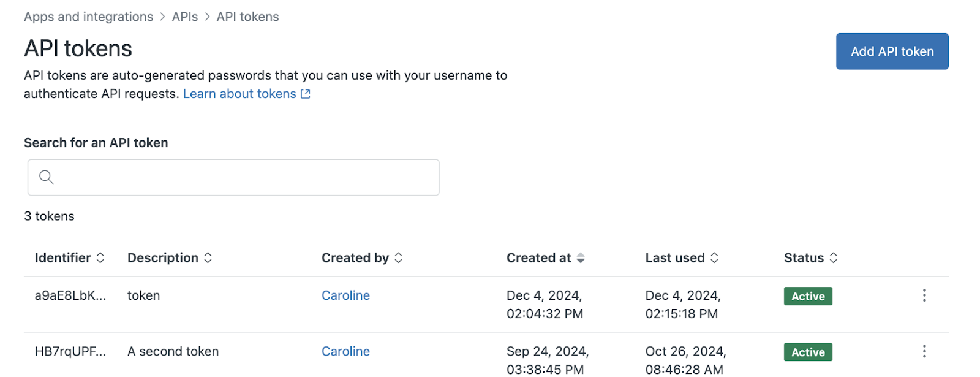Reverse the Created at sort order arrow

point(581,258)
